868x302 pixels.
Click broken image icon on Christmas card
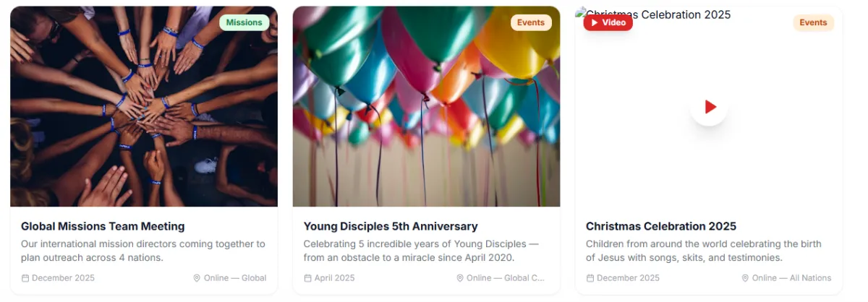click(x=581, y=13)
